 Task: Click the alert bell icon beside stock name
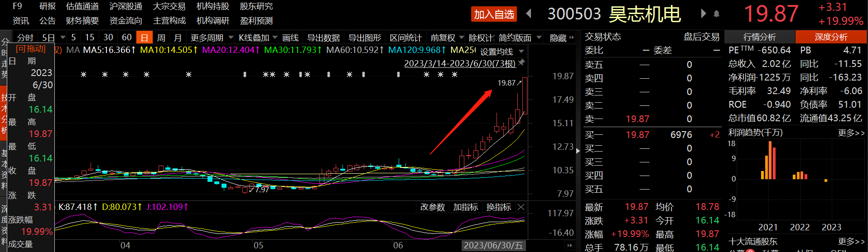point(716,14)
